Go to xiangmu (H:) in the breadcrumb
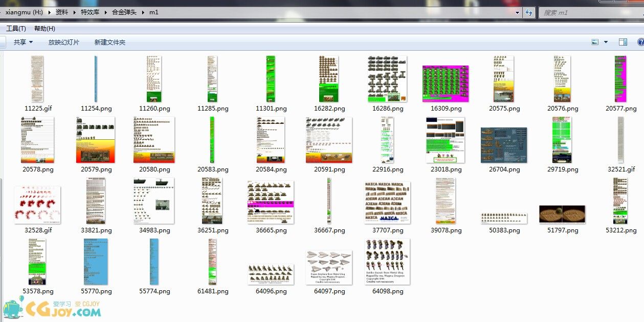 point(25,12)
